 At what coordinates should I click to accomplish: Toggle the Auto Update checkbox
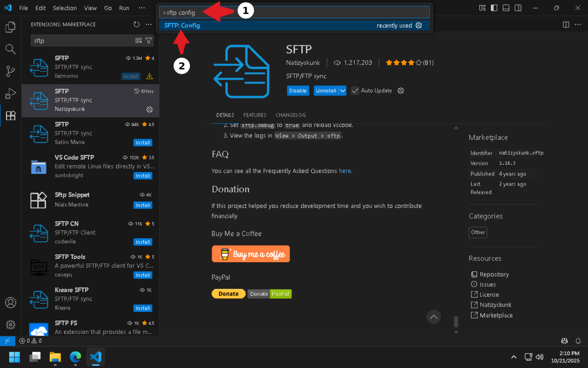(x=355, y=91)
